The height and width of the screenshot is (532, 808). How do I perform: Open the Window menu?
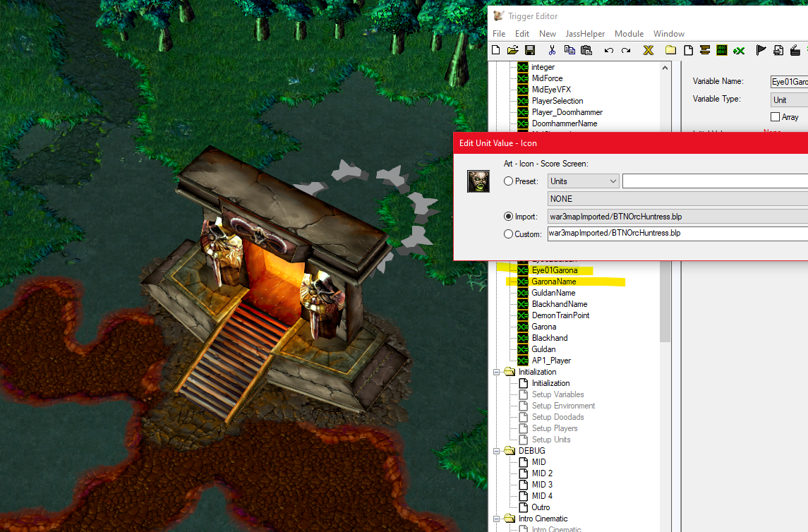(669, 33)
